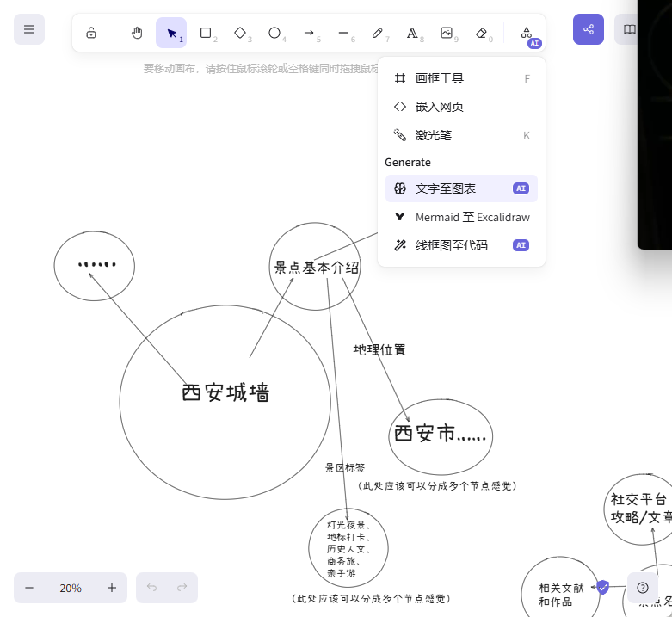The width and height of the screenshot is (672, 617).
Task: Activate the Eraser tool
Action: pyautogui.click(x=481, y=33)
